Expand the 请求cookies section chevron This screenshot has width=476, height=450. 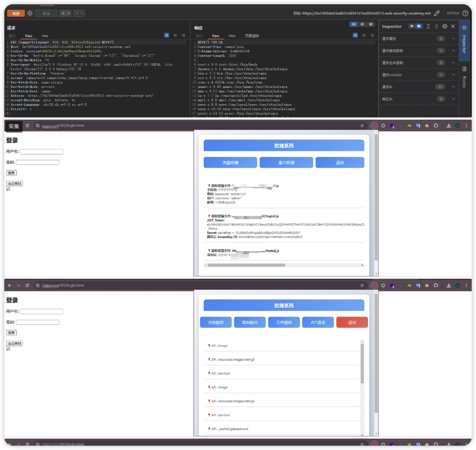coord(453,75)
